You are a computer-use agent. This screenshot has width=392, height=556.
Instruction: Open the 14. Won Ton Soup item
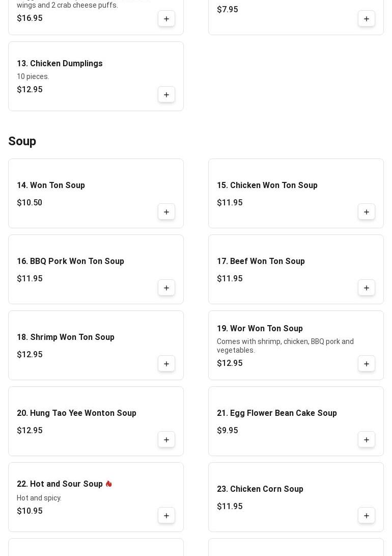51,186
